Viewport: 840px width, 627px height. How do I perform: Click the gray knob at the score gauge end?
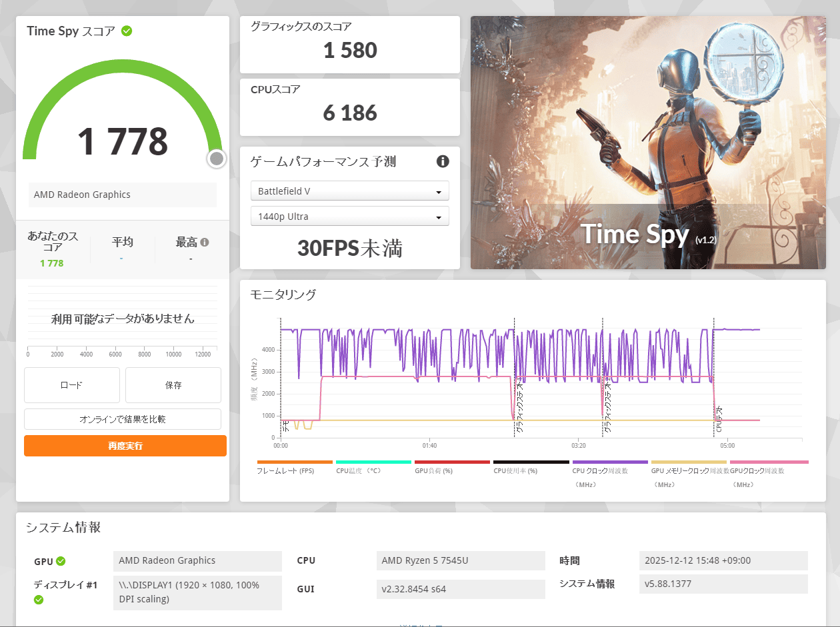[216, 159]
